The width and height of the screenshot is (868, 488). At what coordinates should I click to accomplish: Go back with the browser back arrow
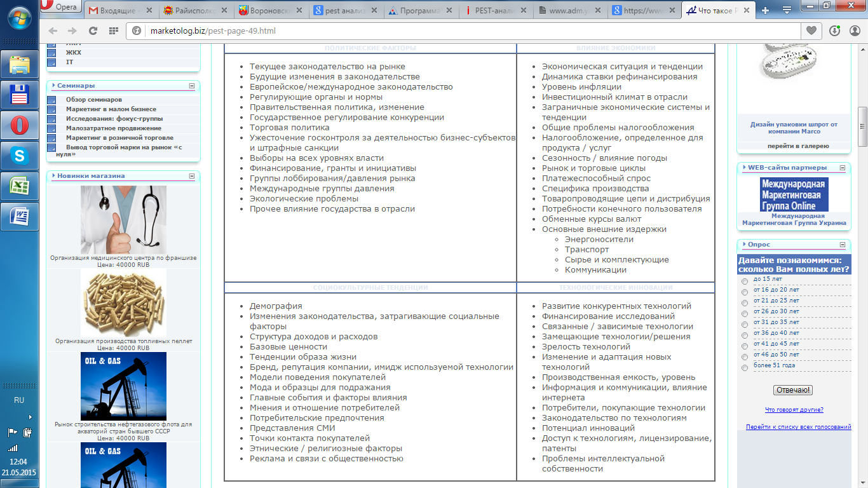pos(53,30)
